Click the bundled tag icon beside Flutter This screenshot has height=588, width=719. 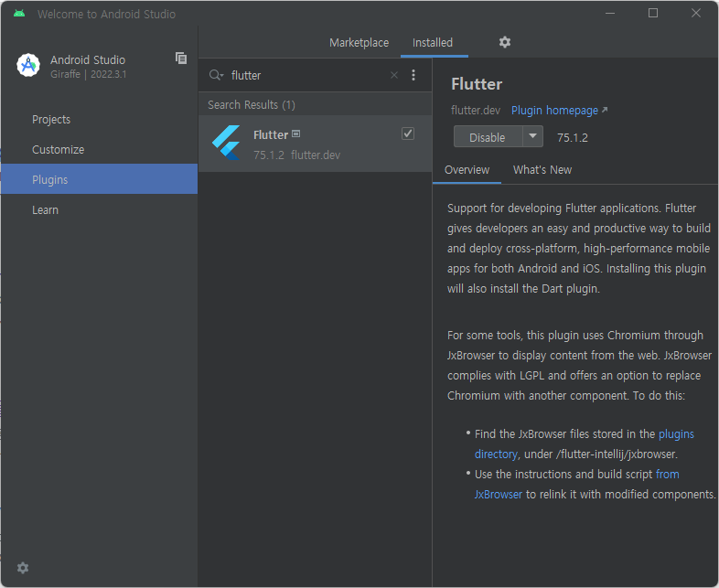pos(296,134)
